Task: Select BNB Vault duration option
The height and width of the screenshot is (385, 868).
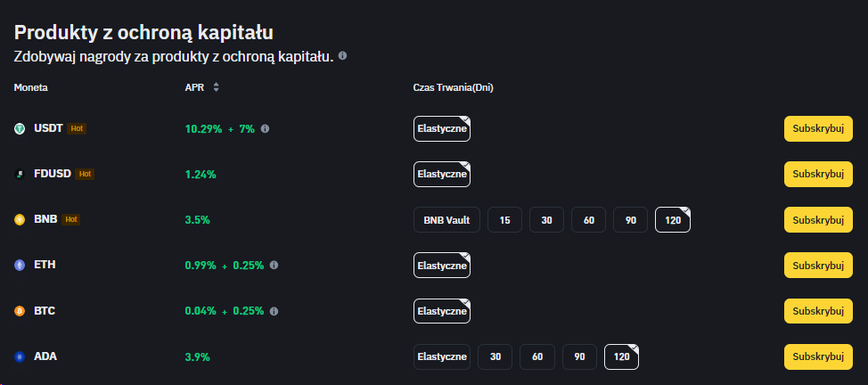Action: [x=447, y=219]
